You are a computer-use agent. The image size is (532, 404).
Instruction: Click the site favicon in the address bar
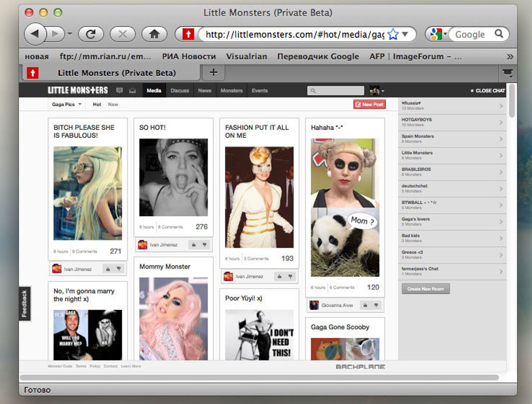pyautogui.click(x=188, y=34)
